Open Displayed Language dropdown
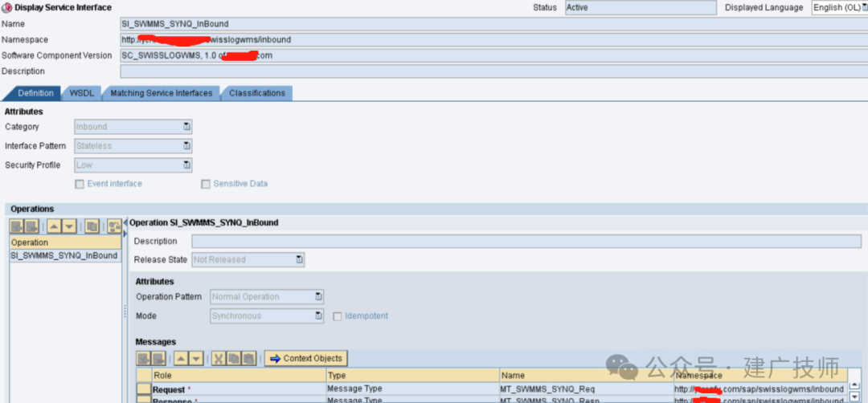The image size is (868, 403). (x=839, y=8)
